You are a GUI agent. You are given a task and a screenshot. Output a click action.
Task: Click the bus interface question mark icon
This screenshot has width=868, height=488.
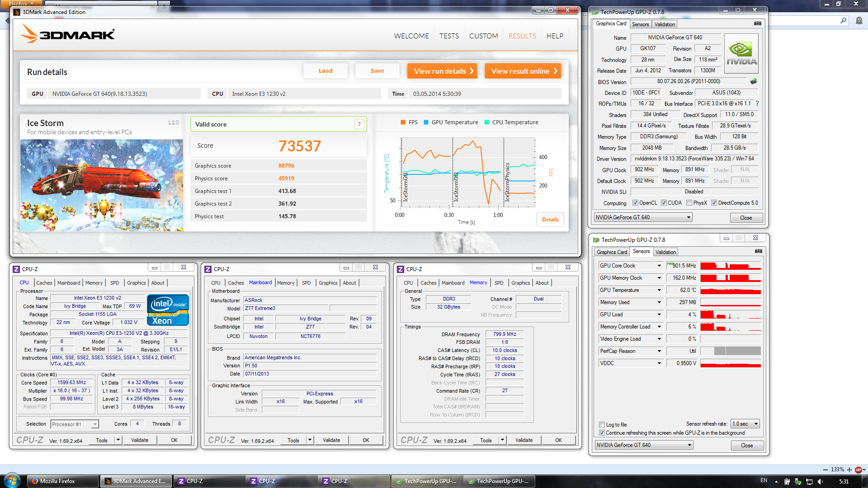click(757, 103)
